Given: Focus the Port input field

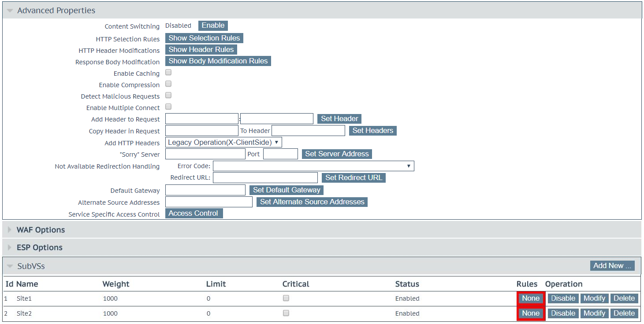Looking at the screenshot, I should pos(280,154).
